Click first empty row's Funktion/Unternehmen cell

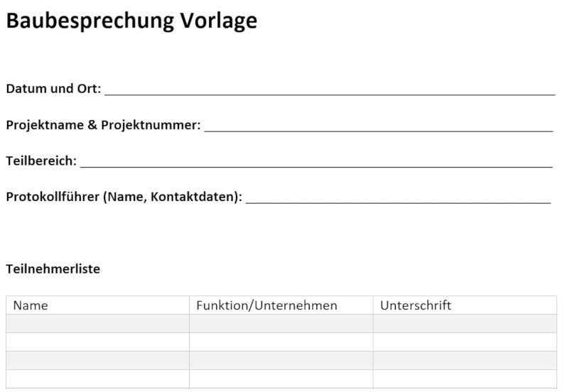point(281,324)
